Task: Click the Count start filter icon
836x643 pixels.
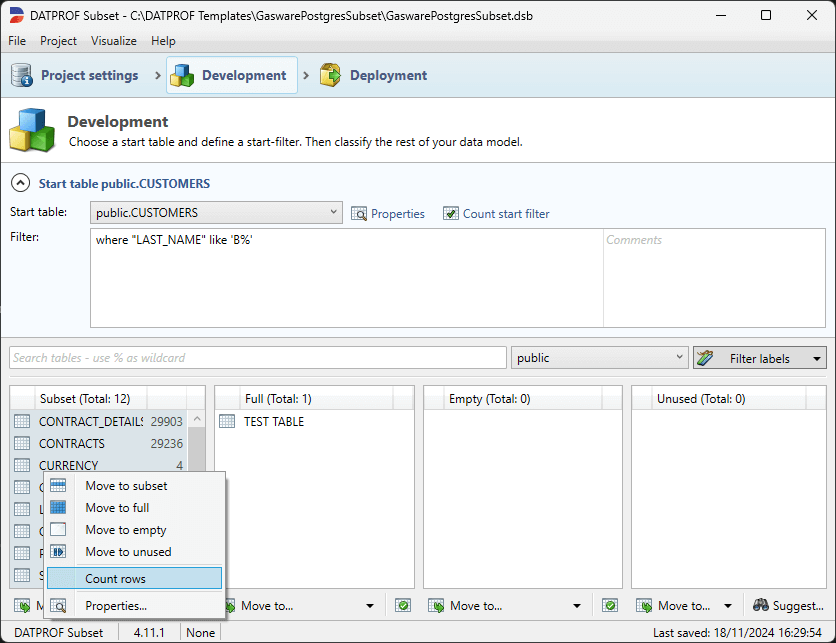Action: (451, 213)
